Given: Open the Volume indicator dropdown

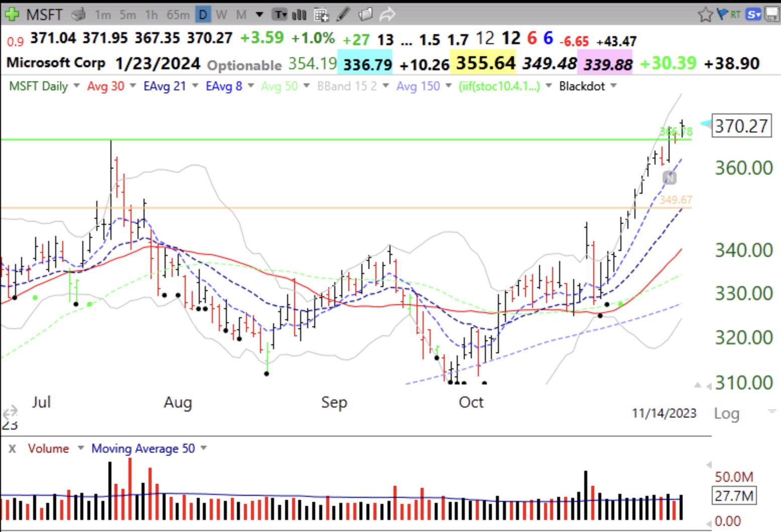Looking at the screenshot, I should coord(81,448).
